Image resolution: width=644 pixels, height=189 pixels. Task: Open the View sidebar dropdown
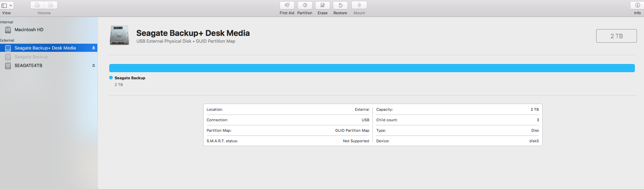[x=6, y=5]
